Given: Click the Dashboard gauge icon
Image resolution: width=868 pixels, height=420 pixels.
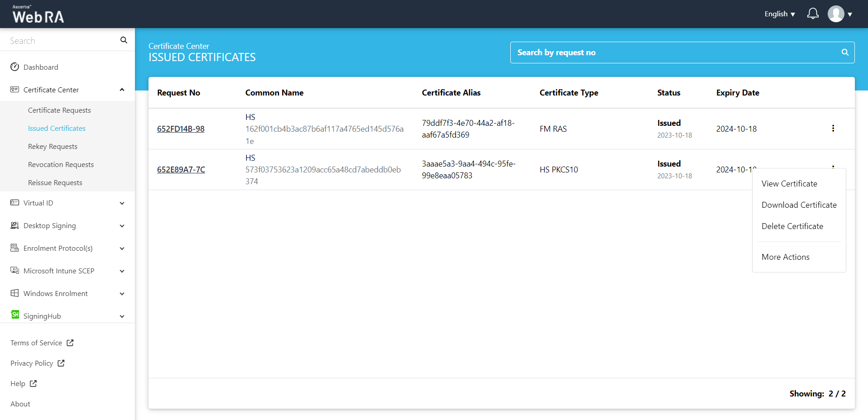Looking at the screenshot, I should pyautogui.click(x=14, y=67).
